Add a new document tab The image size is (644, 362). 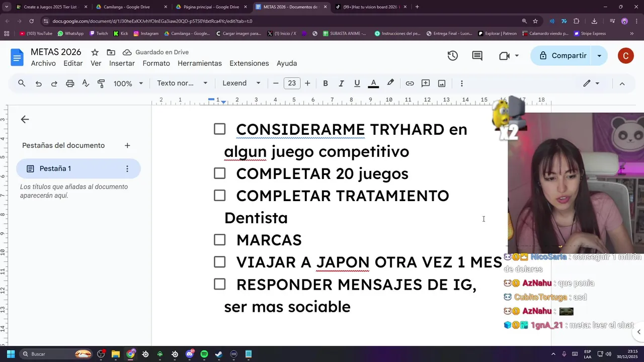pyautogui.click(x=127, y=145)
